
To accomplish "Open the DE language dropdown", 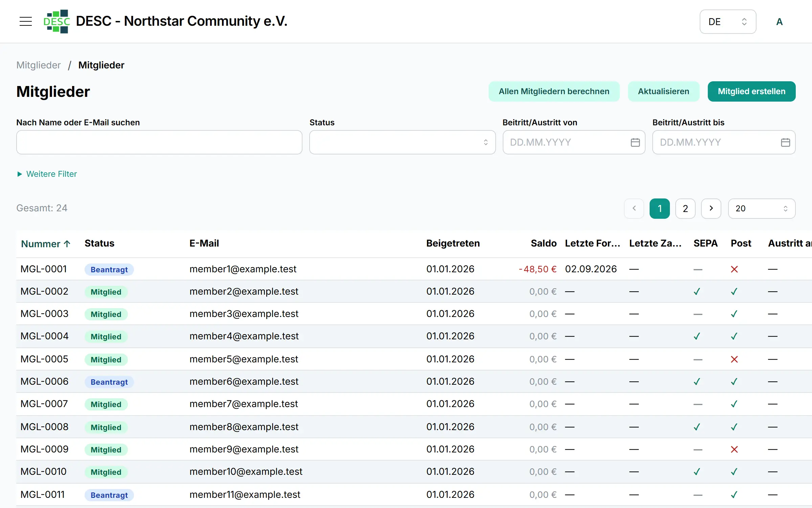I will click(x=728, y=22).
